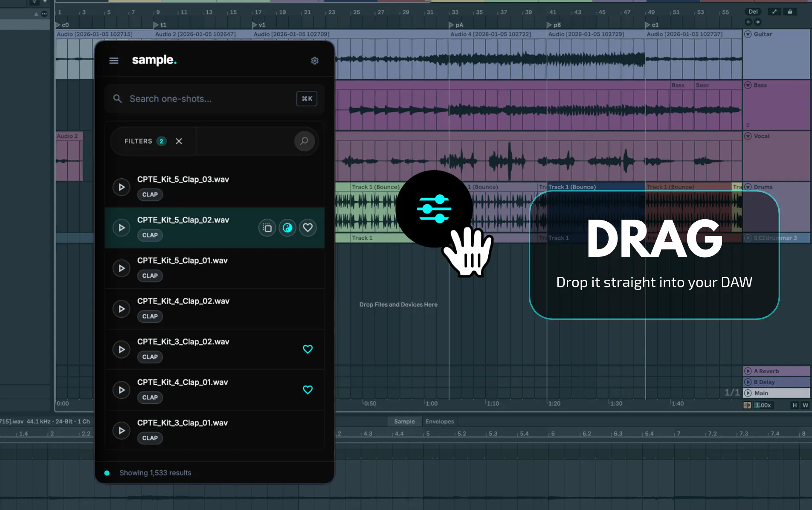812x510 pixels.
Task: Preview CPTE_Kit_5_Clap_03.wav with play button
Action: pyautogui.click(x=122, y=187)
